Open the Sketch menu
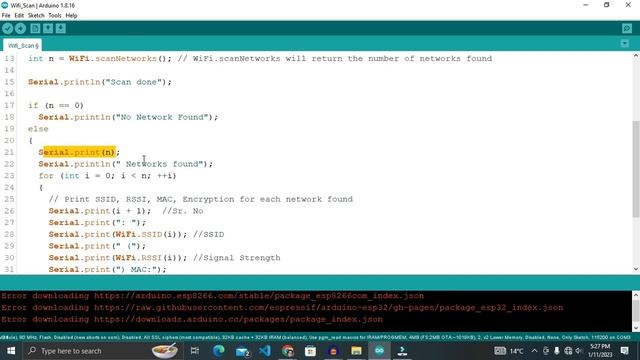This screenshot has height=360, width=640. click(x=36, y=16)
